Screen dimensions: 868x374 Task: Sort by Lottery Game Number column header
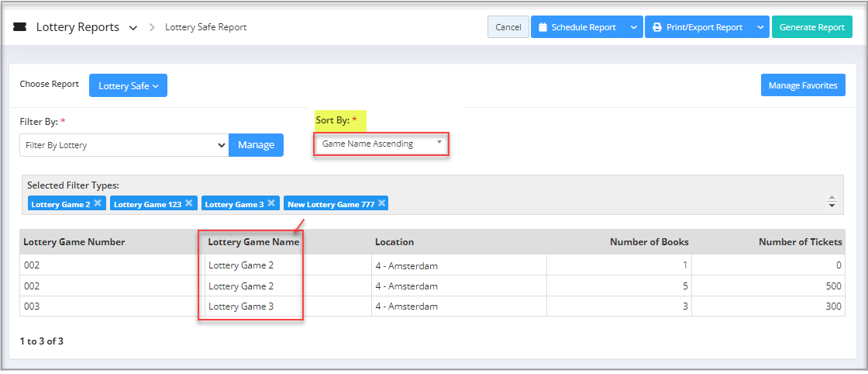point(74,241)
